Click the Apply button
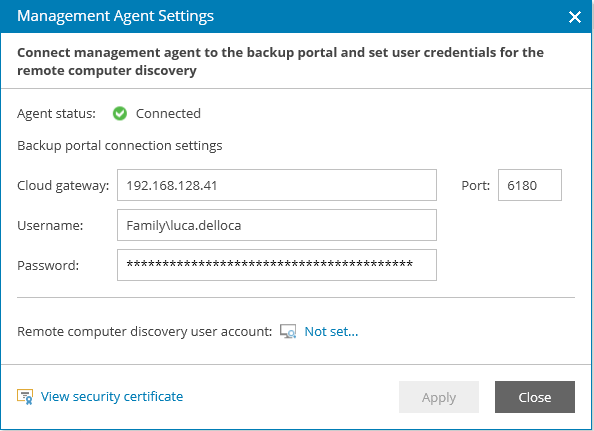Viewport: 594px width, 431px height. 439,397
